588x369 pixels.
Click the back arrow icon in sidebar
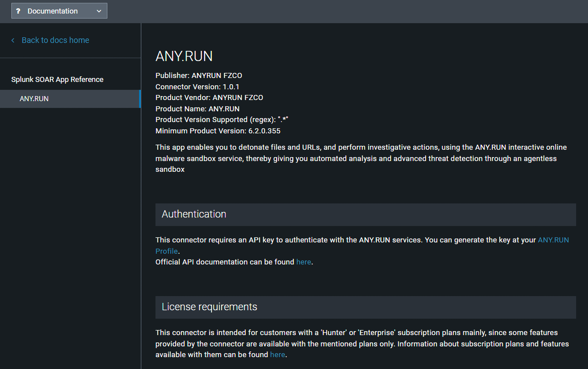(13, 40)
